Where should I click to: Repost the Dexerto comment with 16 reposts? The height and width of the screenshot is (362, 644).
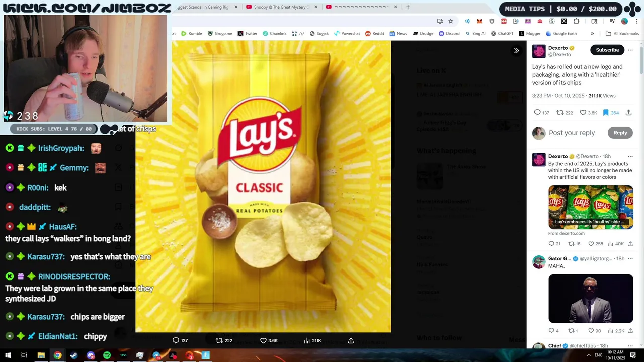pos(574,244)
